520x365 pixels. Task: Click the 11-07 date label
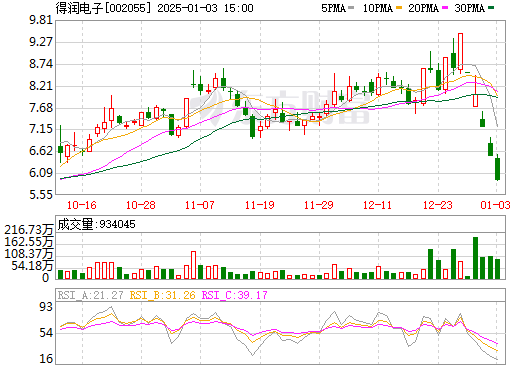click(x=199, y=205)
